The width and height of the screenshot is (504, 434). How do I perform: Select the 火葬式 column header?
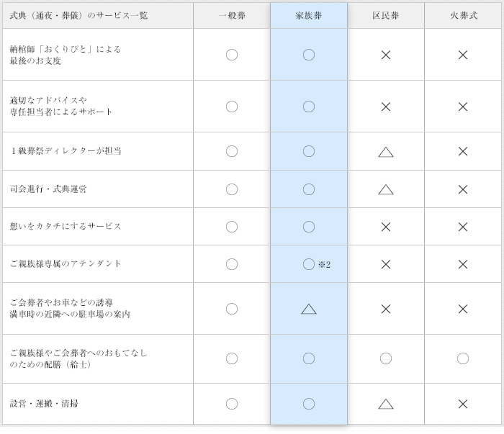[x=463, y=15]
